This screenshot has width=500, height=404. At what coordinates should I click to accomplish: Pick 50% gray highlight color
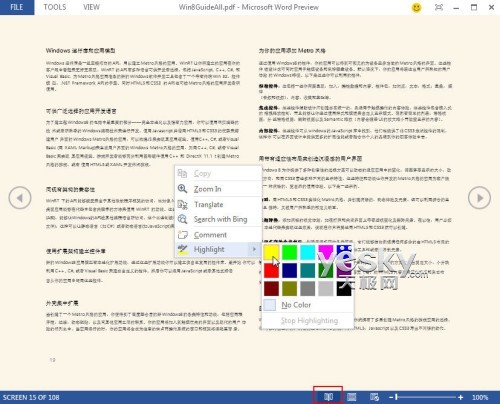[x=307, y=288]
